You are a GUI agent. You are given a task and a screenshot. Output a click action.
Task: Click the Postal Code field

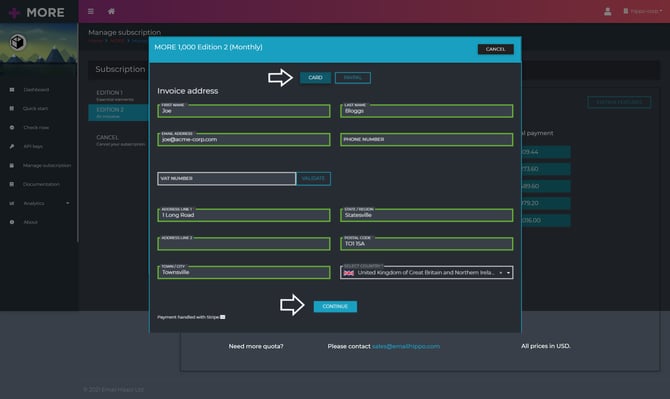click(426, 244)
